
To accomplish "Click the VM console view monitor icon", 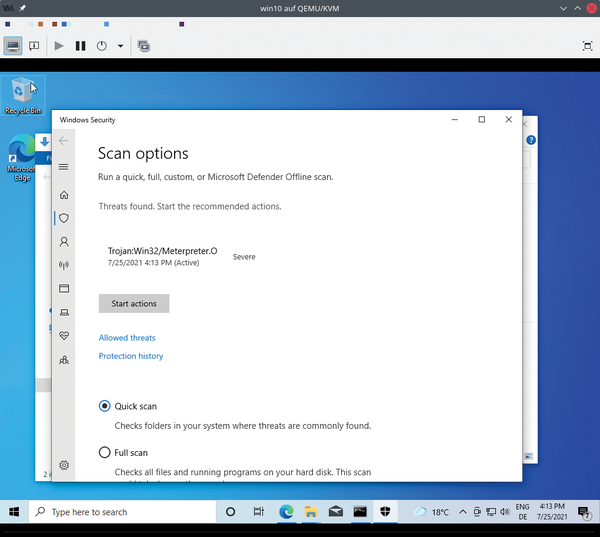I will click(13, 46).
